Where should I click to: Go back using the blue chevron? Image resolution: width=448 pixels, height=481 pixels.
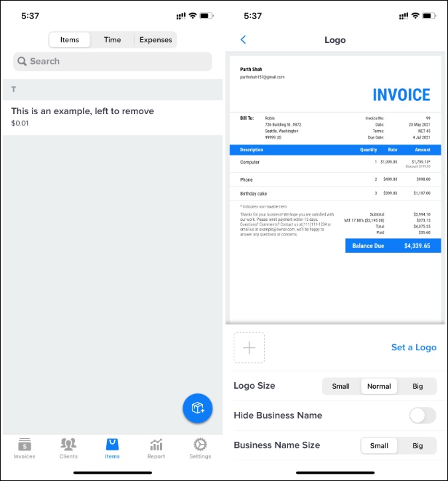(x=244, y=40)
